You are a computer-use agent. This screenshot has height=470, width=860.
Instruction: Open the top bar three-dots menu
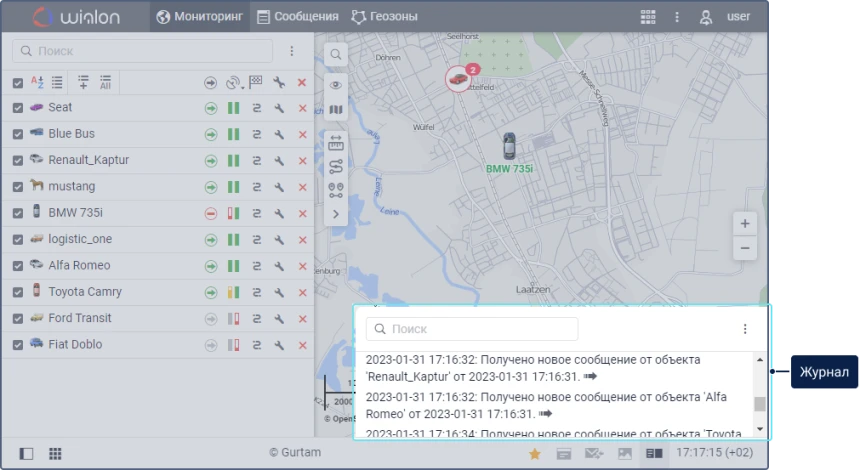677,17
